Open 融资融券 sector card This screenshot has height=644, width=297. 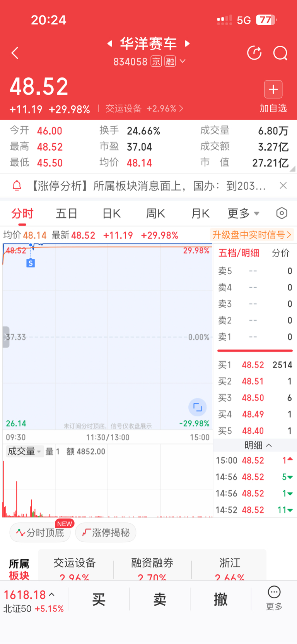pyautogui.click(x=152, y=568)
